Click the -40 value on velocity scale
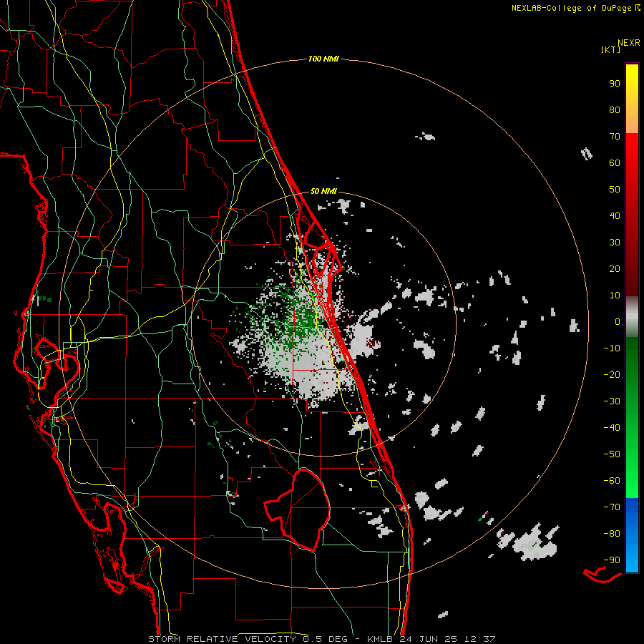Viewport: 644px width, 644px height. pyautogui.click(x=612, y=428)
